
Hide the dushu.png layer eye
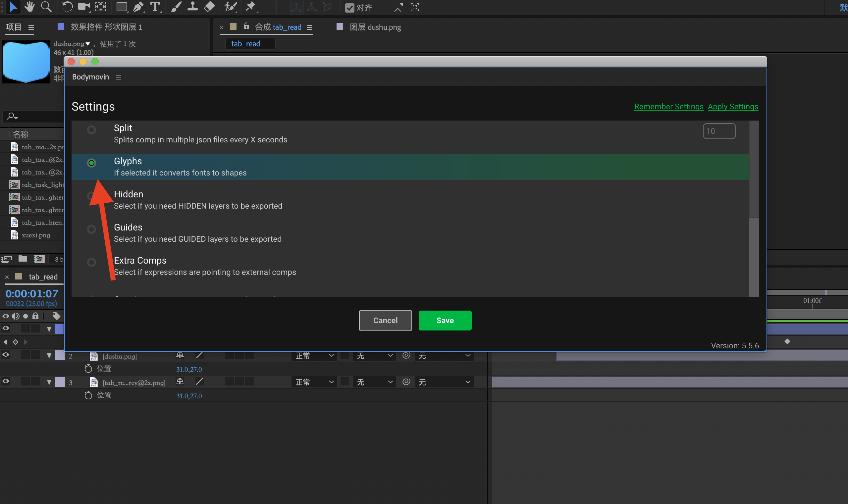click(6, 355)
